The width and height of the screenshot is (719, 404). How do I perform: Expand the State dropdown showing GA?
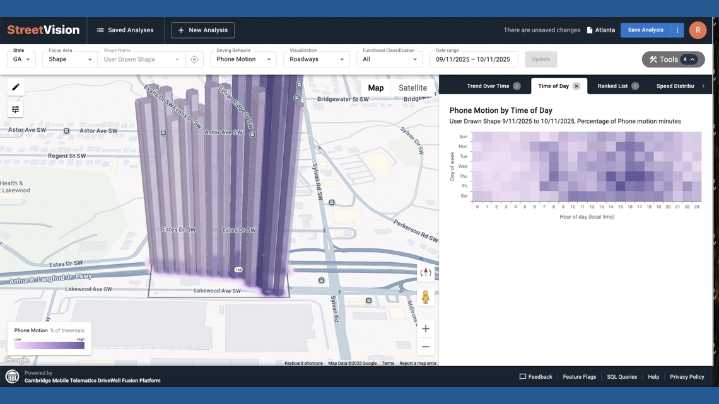pos(22,60)
